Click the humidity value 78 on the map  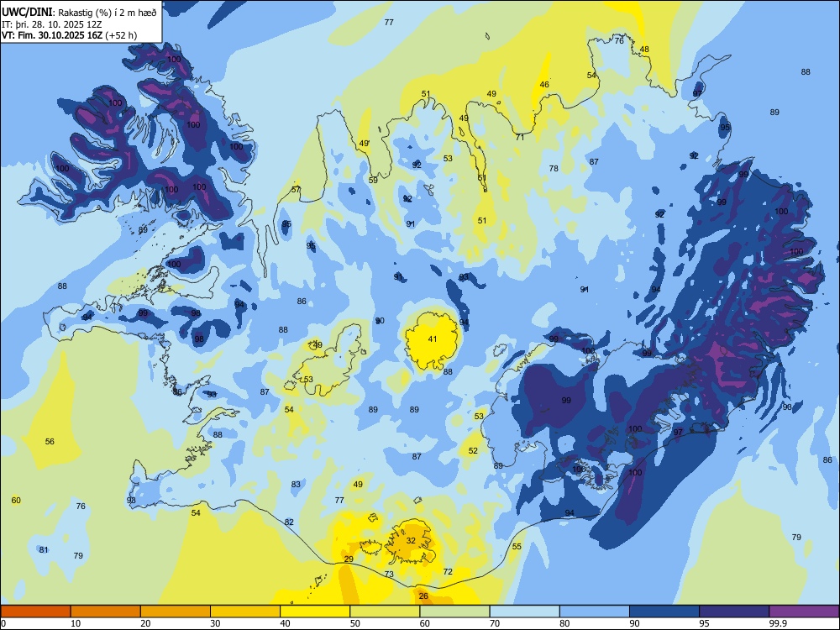point(554,168)
